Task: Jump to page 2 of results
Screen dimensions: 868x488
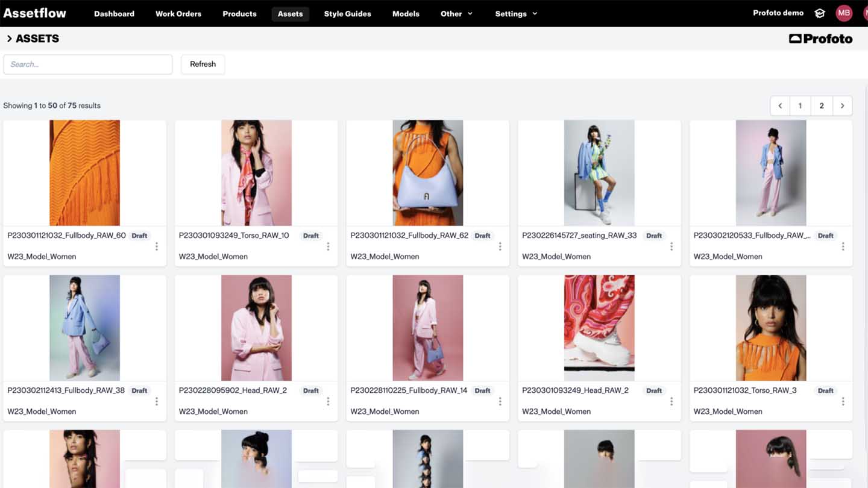Action: tap(821, 105)
